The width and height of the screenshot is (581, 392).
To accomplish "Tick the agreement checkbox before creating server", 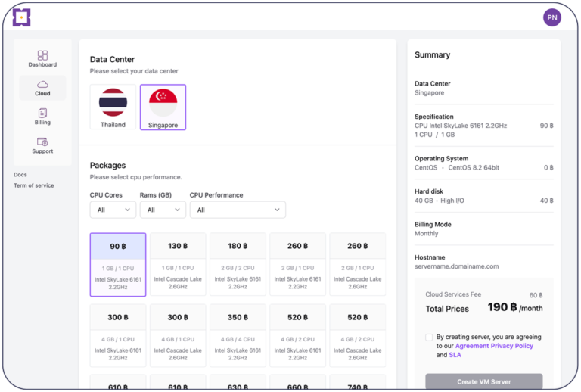I will tap(430, 338).
